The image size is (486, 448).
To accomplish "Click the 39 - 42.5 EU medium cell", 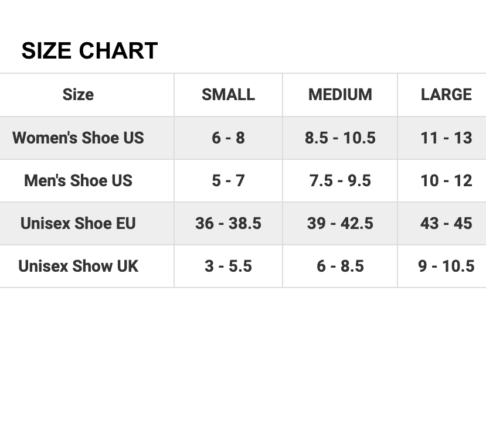I will point(340,223).
